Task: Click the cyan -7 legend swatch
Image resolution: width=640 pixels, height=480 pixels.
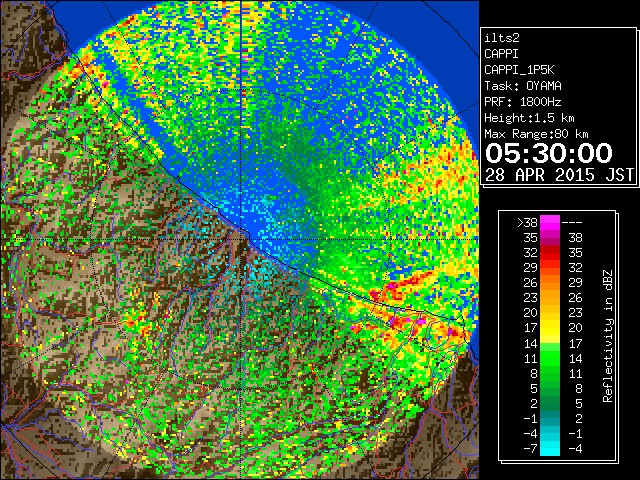Action: (x=550, y=448)
